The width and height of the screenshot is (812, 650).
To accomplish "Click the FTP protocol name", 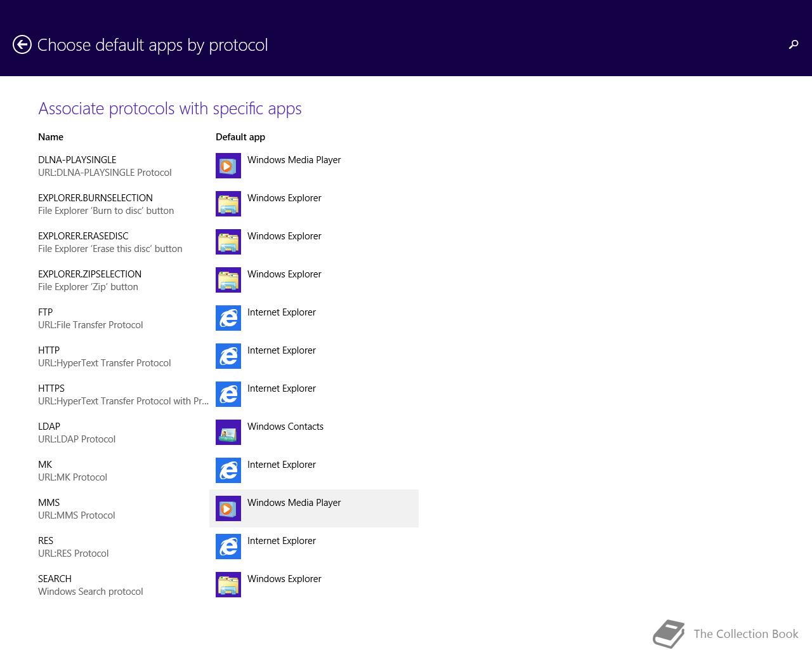I will click(46, 312).
